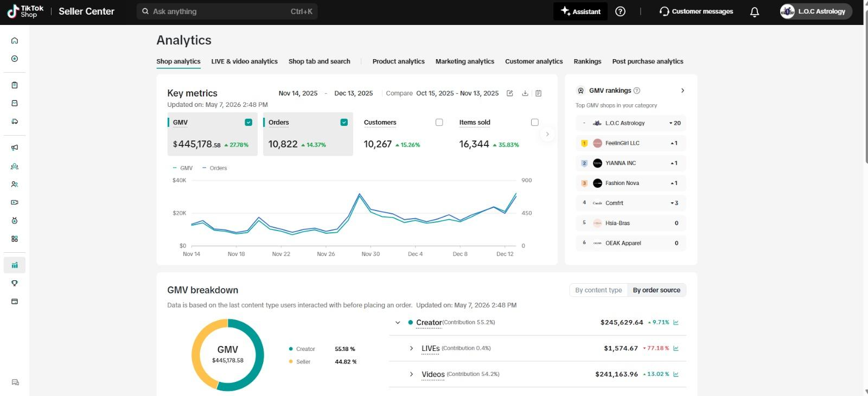Collapse the Creator breakdown row

coord(398,323)
